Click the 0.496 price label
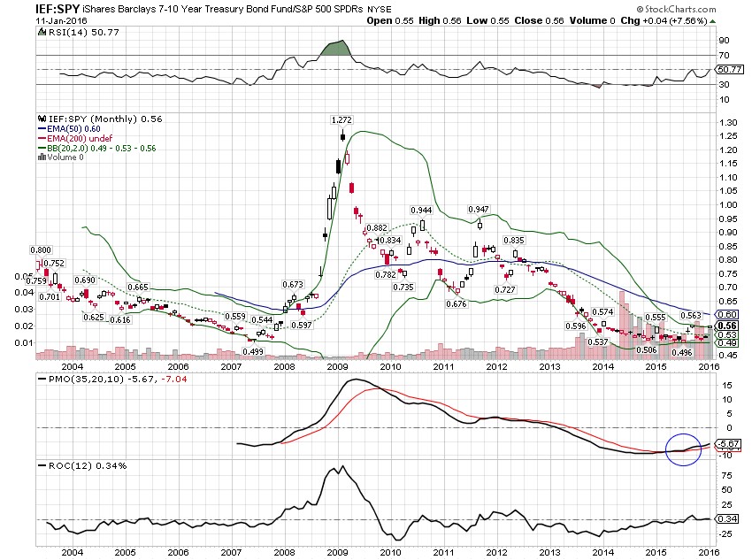 [682, 352]
